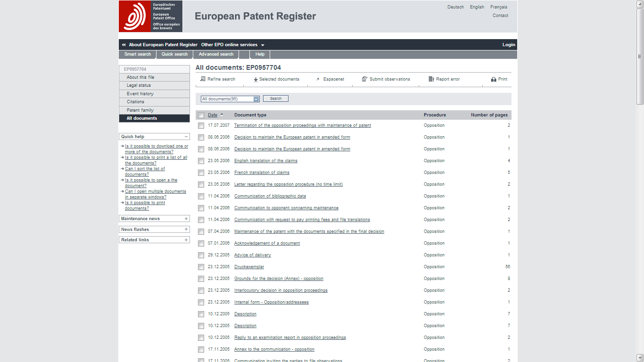The image size is (644, 362).
Task: Open Citations in sidebar
Action: (154, 102)
